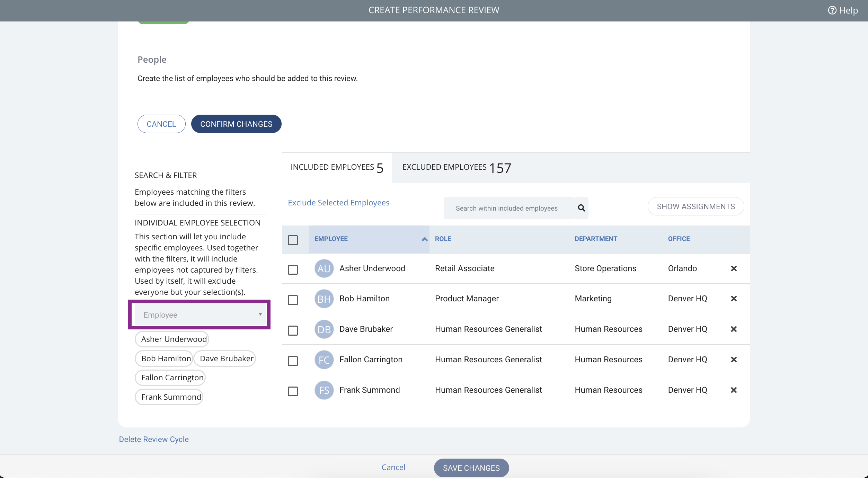
Task: Click the Orlando office cell
Action: [x=682, y=268]
